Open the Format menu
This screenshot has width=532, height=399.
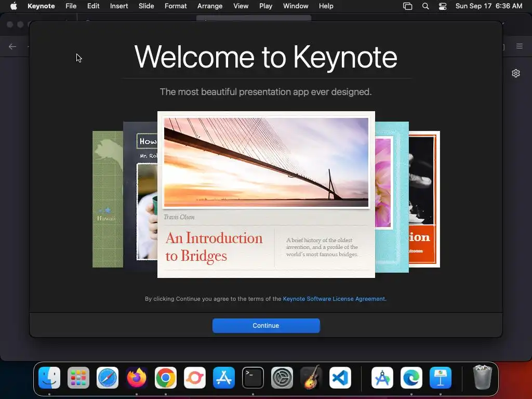point(176,6)
